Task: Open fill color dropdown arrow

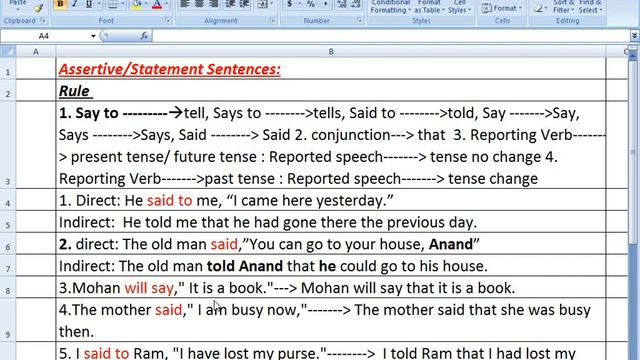Action: pos(146,4)
